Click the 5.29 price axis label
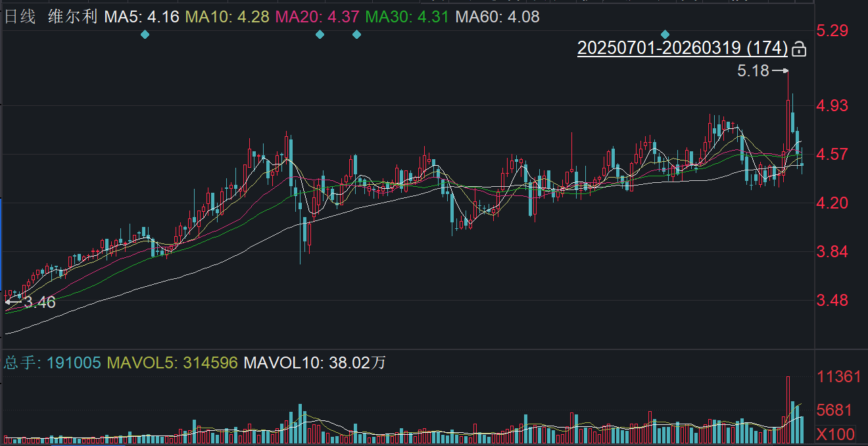The width and height of the screenshot is (868, 446). click(x=832, y=31)
